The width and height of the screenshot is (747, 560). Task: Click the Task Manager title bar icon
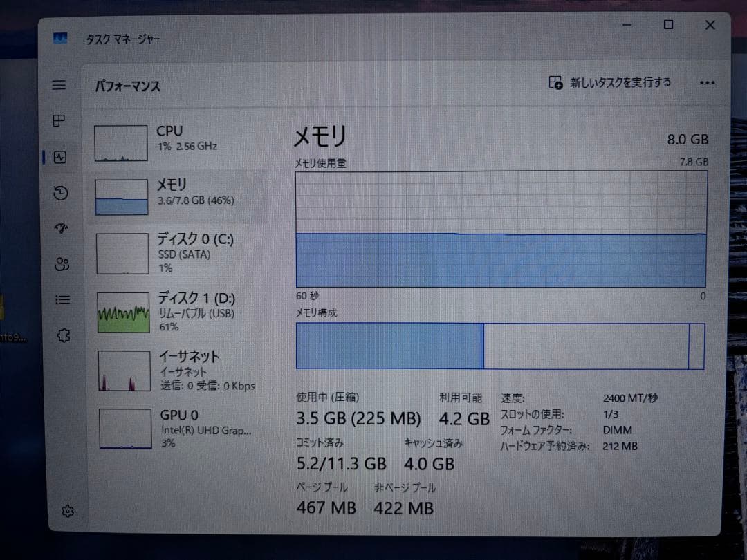(x=62, y=39)
